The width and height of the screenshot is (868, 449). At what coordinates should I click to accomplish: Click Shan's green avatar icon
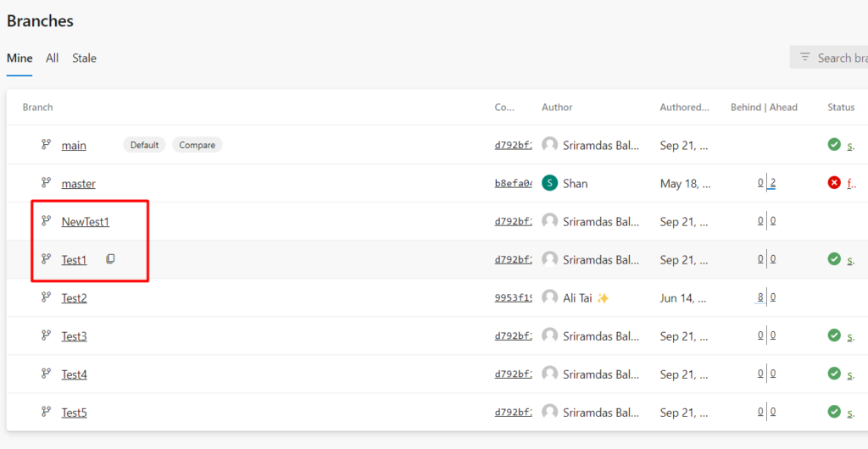coord(550,183)
